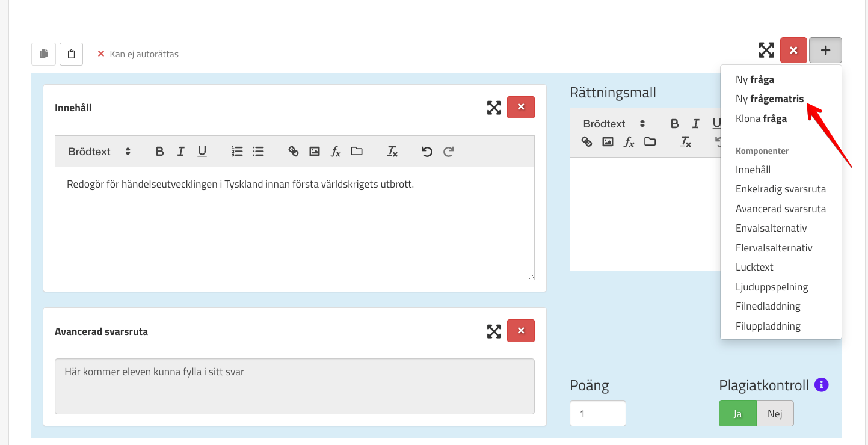The image size is (868, 445).
Task: Set Plagiatkontroll to Ja
Action: [737, 414]
